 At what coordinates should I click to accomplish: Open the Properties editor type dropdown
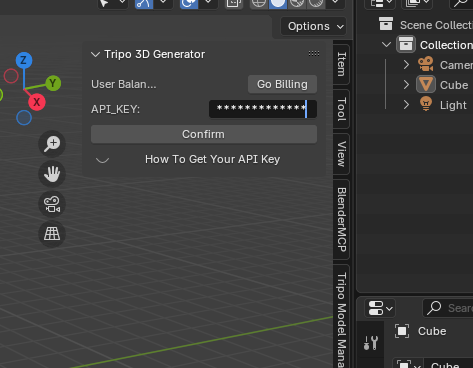380,308
